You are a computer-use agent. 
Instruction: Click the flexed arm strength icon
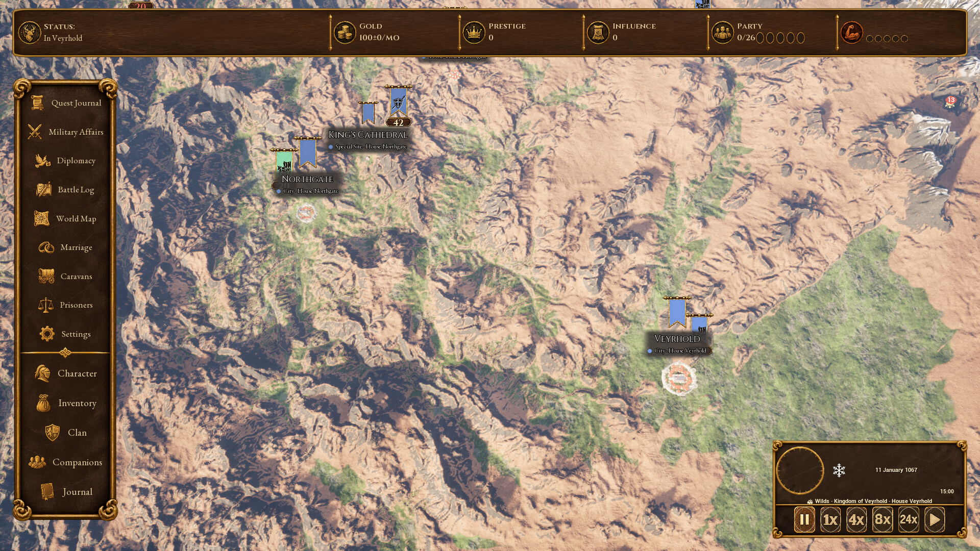click(x=852, y=33)
